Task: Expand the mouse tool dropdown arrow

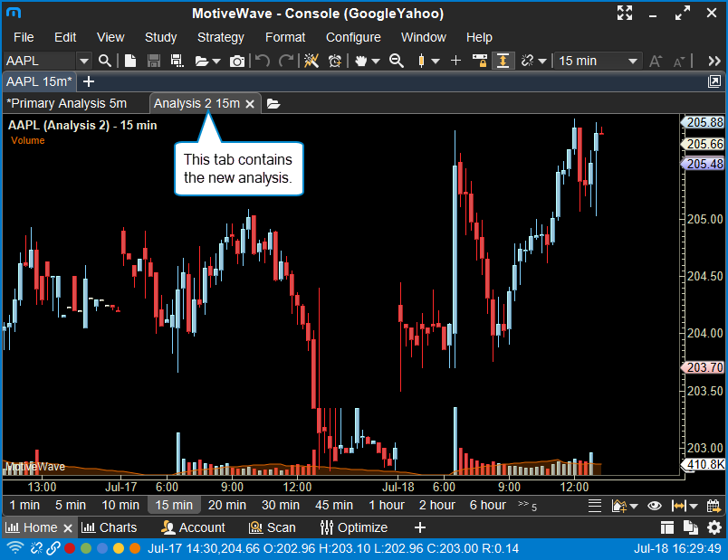Action: click(x=376, y=62)
